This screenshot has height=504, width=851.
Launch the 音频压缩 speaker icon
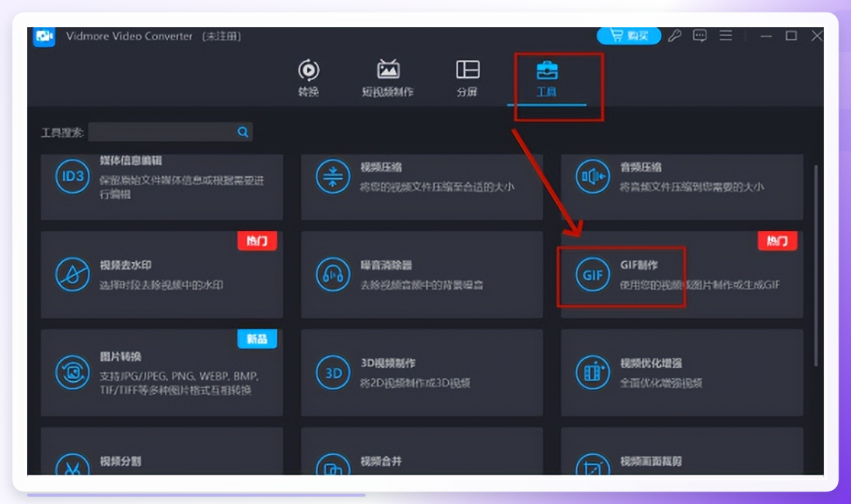pos(593,177)
